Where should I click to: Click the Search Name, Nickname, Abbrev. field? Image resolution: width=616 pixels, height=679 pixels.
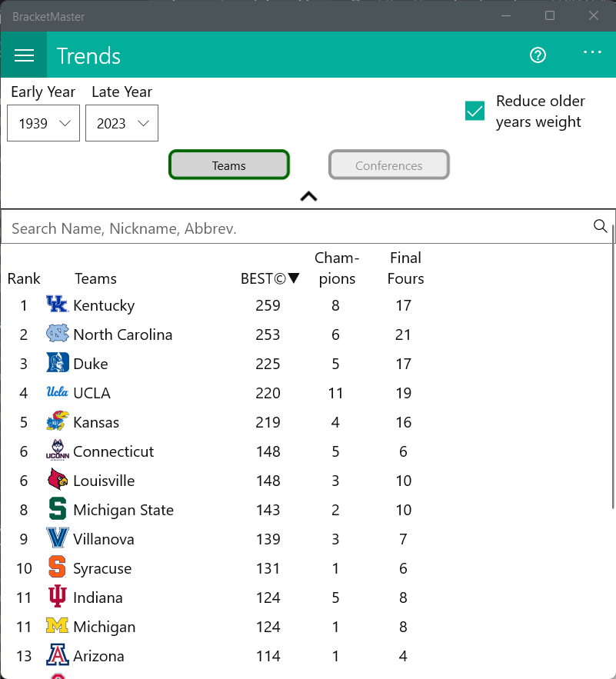[x=299, y=228]
